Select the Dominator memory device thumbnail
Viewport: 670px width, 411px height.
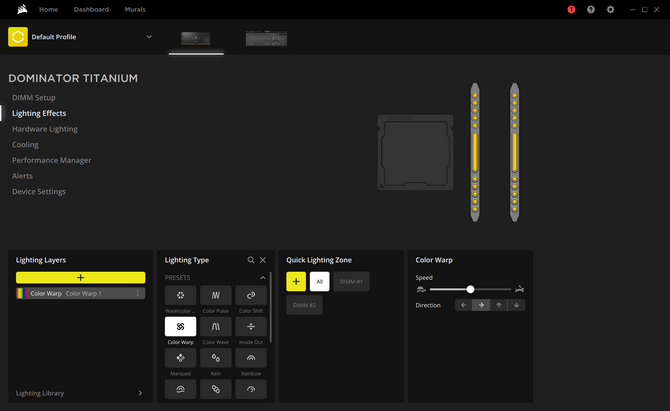pyautogui.click(x=196, y=38)
